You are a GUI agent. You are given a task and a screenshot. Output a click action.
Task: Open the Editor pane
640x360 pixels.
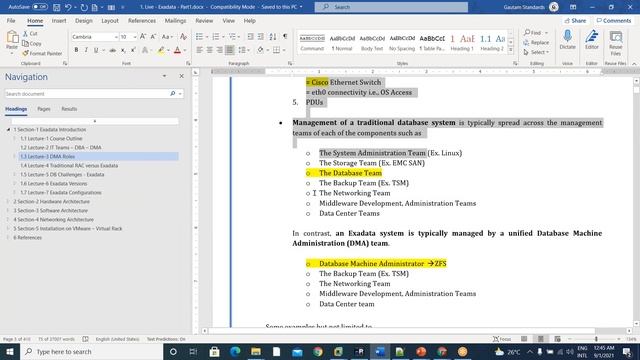pos(591,40)
